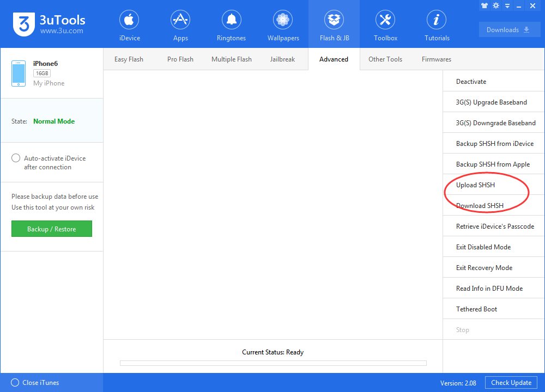Choose the Deactivate option
Viewport: 545px width, 392px height.
tap(494, 81)
